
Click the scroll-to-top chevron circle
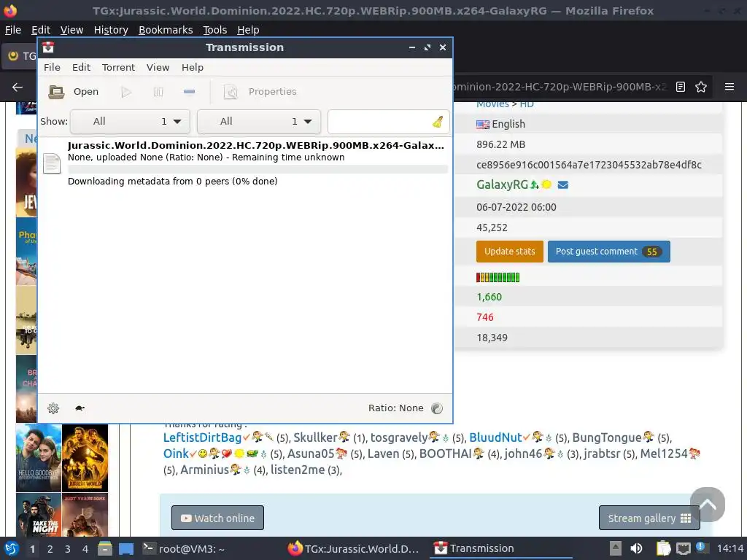(x=708, y=505)
